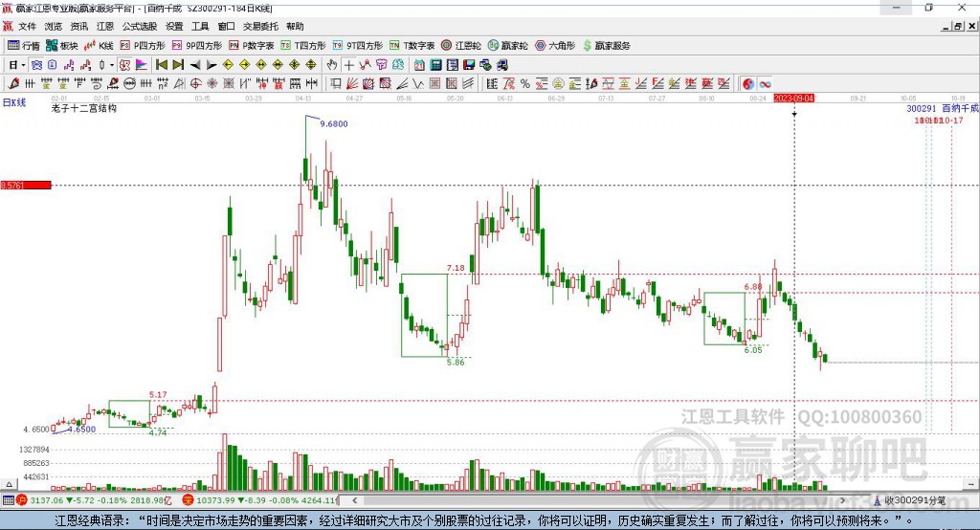Click the red 8.5761 price label
The image size is (980, 530).
[26, 185]
